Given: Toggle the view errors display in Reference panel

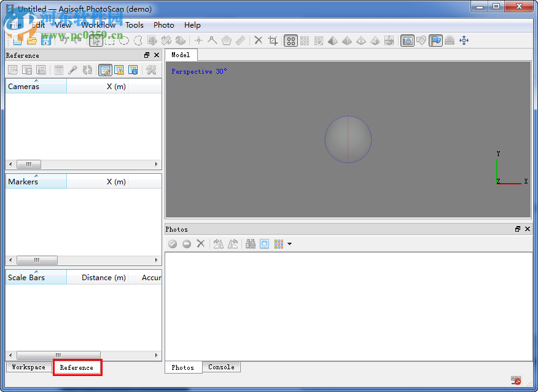Looking at the screenshot, I should pyautogui.click(x=119, y=69).
